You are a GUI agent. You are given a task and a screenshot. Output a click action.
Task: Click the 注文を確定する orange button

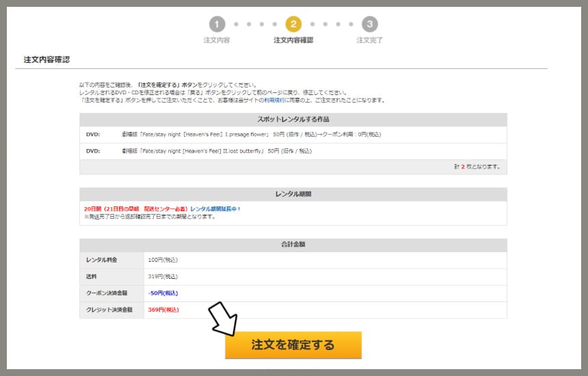[293, 345]
